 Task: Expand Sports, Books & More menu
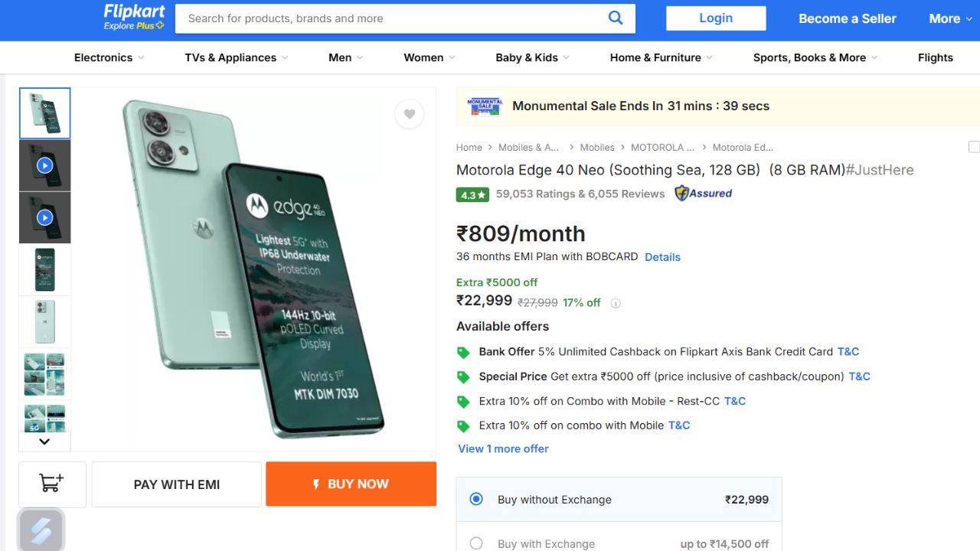[x=815, y=57]
